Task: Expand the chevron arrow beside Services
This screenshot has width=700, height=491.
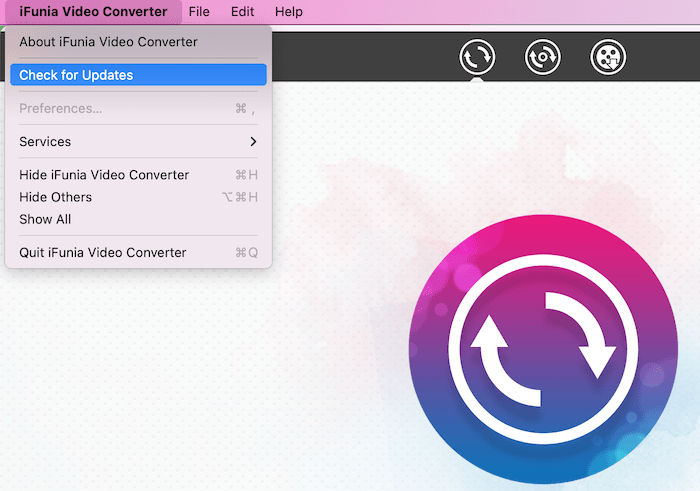Action: [253, 142]
